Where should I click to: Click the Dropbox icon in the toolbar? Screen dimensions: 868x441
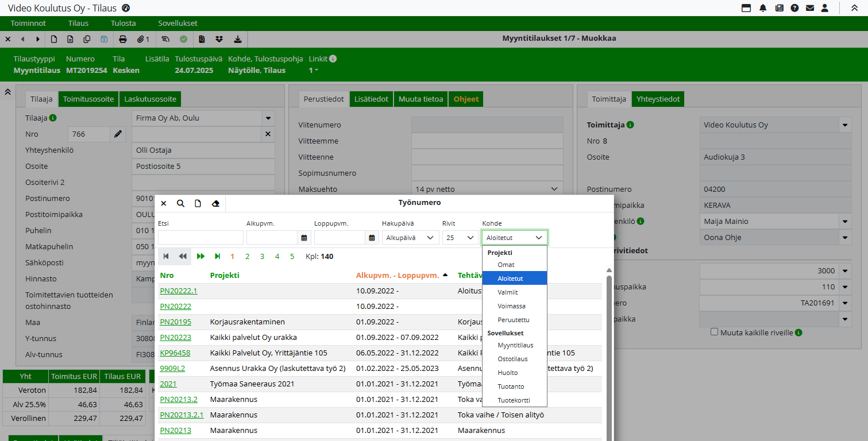(x=219, y=39)
